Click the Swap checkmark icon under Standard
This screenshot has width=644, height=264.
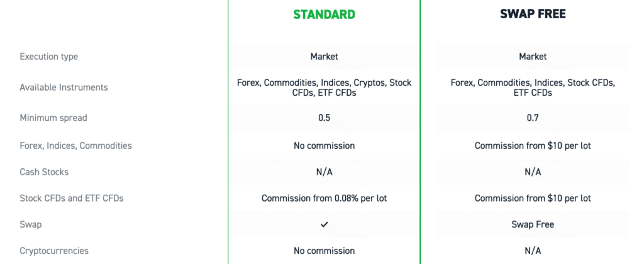click(x=324, y=224)
